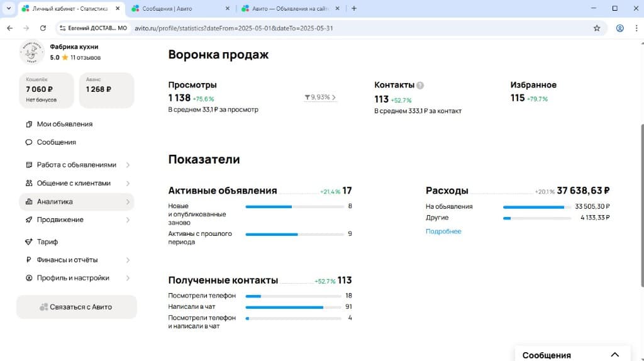Open the 9,93% conversion filter link
644x361 pixels.
click(x=320, y=97)
